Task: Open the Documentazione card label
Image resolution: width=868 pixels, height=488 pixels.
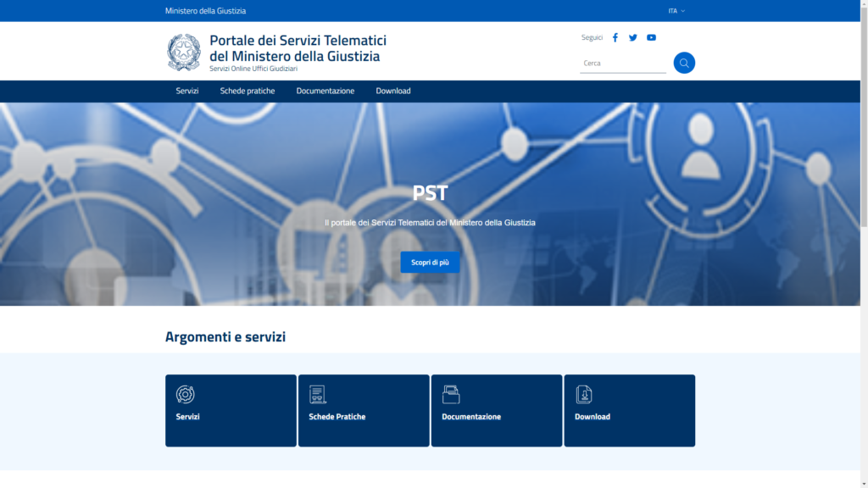Action: coord(471,417)
